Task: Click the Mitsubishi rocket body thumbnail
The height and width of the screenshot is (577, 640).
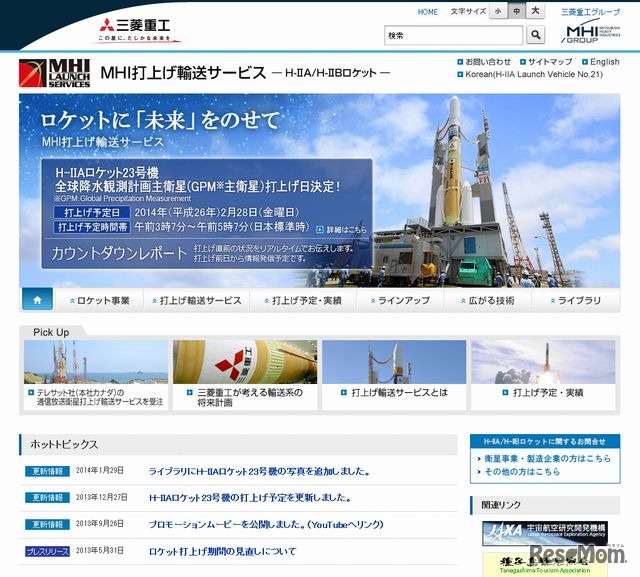Action: click(x=245, y=362)
